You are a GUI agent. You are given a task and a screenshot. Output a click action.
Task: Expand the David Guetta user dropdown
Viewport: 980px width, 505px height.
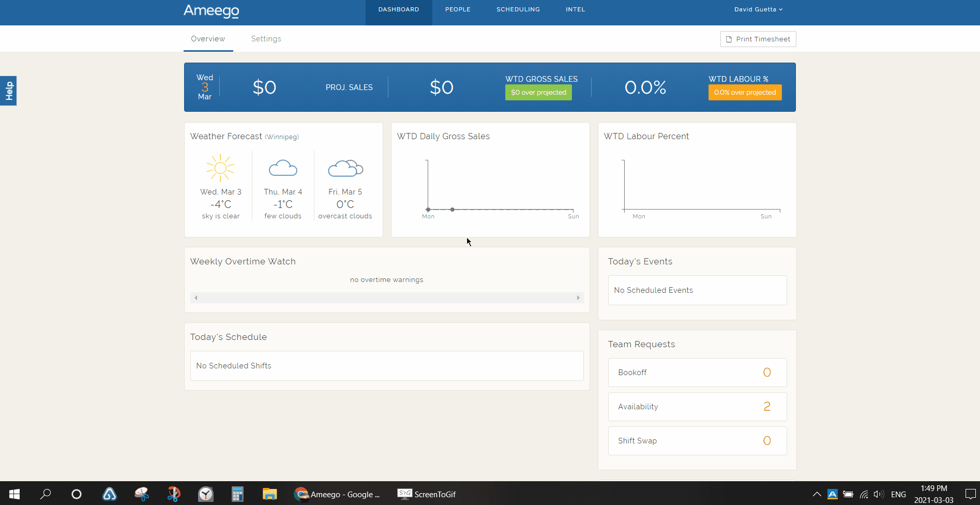click(758, 9)
